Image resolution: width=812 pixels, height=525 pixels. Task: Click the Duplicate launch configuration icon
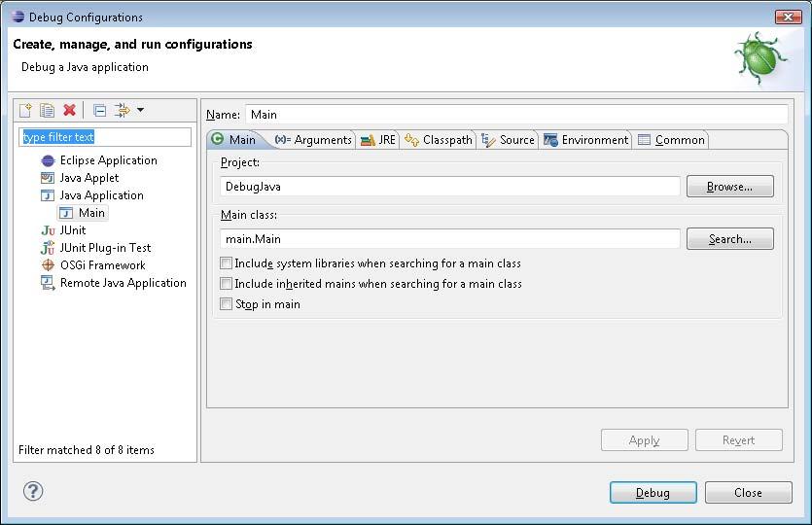(x=47, y=110)
